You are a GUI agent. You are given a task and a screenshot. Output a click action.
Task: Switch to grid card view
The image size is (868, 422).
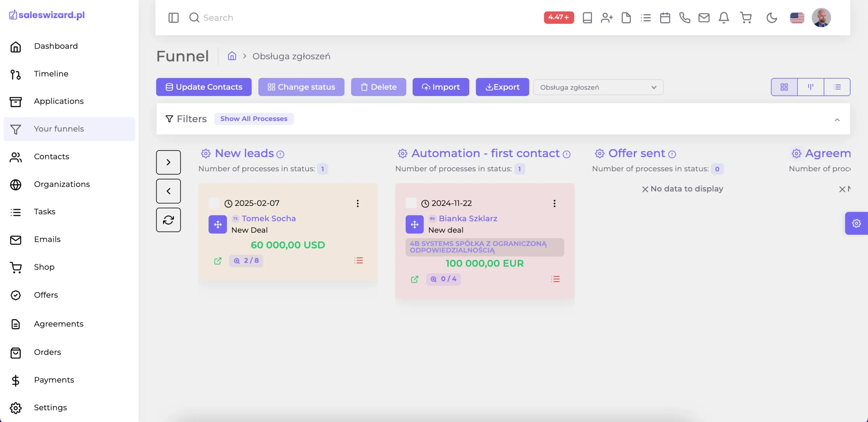click(x=784, y=87)
